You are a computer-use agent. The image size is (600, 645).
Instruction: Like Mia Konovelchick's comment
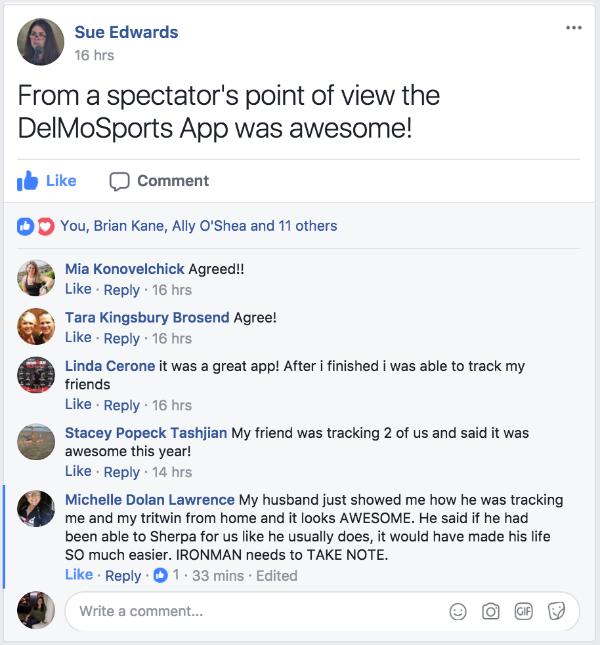pyautogui.click(x=78, y=289)
